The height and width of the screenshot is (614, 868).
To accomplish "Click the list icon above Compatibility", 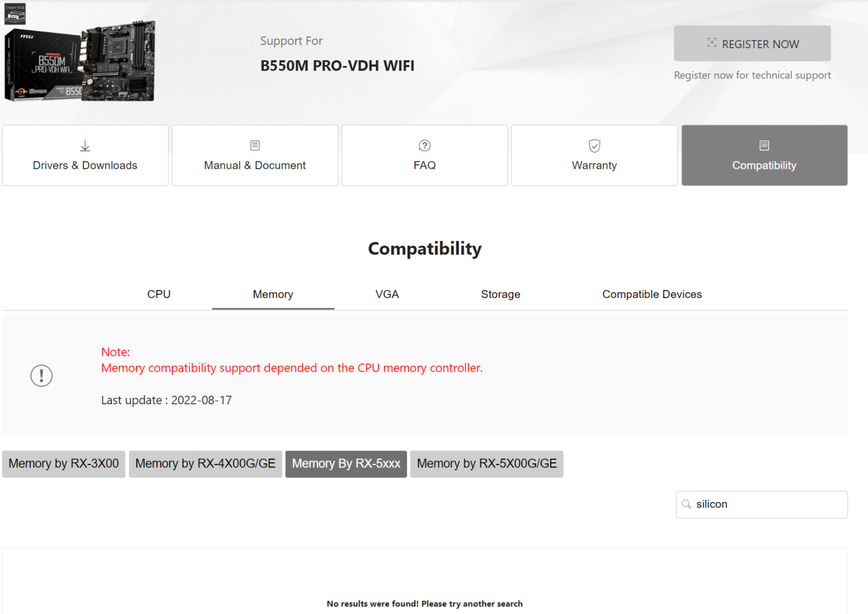I will pos(765,146).
